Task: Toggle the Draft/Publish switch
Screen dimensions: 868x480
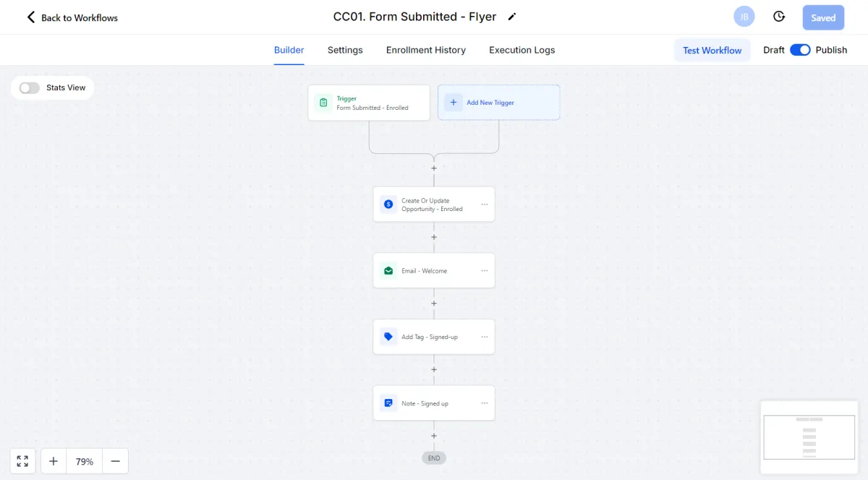Action: (800, 50)
